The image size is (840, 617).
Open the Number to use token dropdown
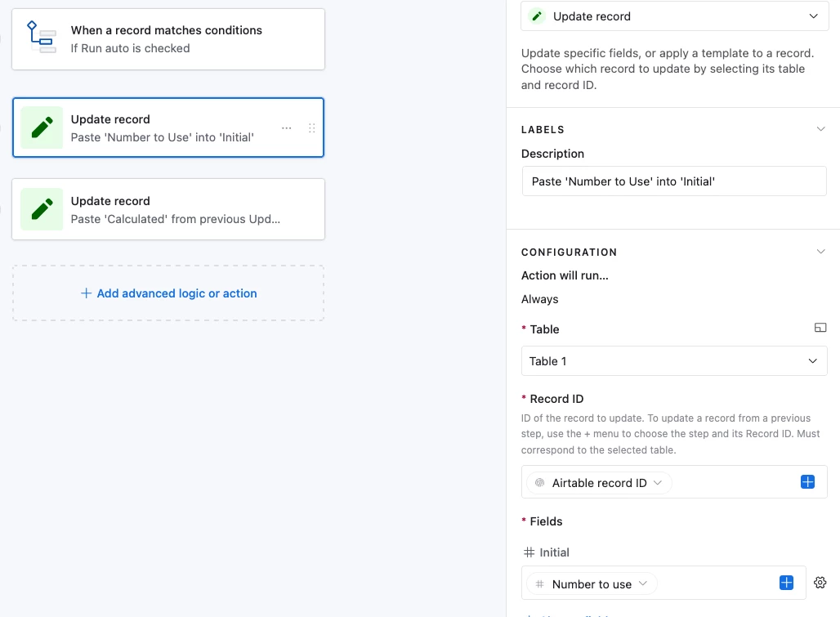pos(592,583)
